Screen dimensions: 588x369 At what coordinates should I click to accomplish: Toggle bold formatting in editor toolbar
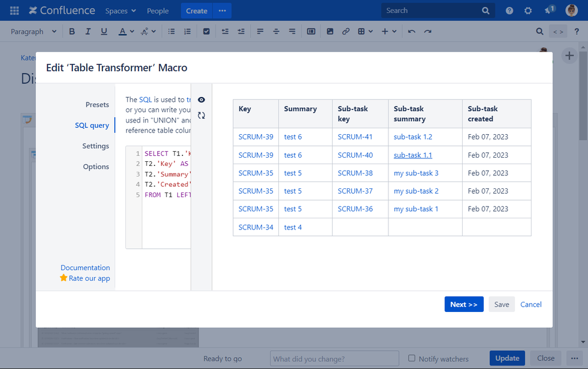(72, 32)
